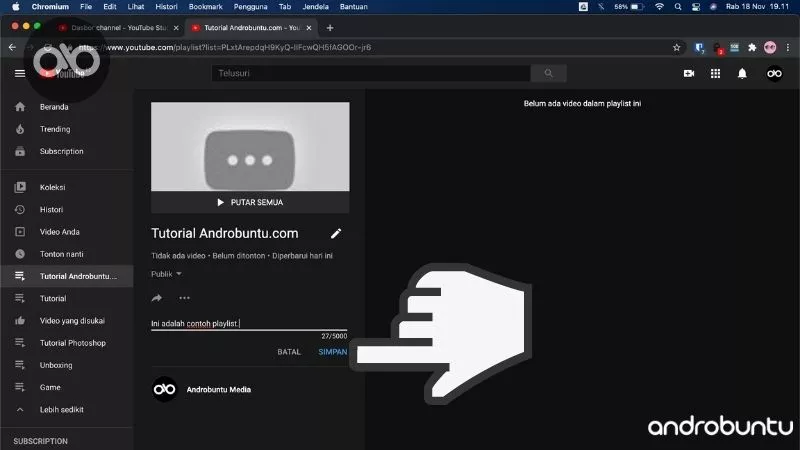This screenshot has height=450, width=800.
Task: Open the Lihat menu
Action: coord(136,7)
